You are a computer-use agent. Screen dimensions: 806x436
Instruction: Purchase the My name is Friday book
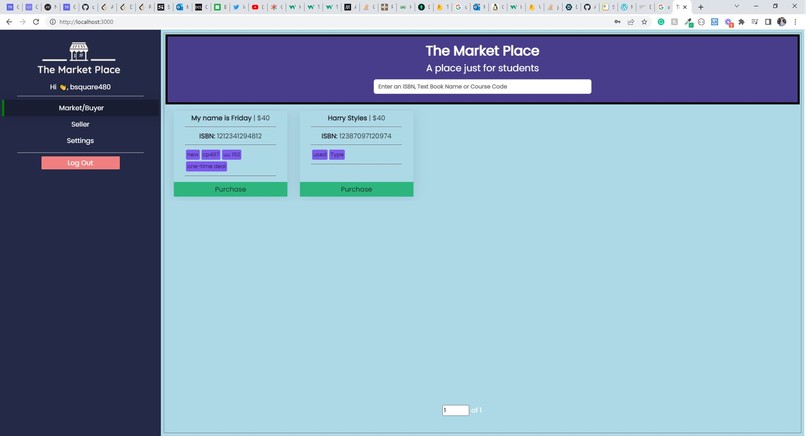230,189
